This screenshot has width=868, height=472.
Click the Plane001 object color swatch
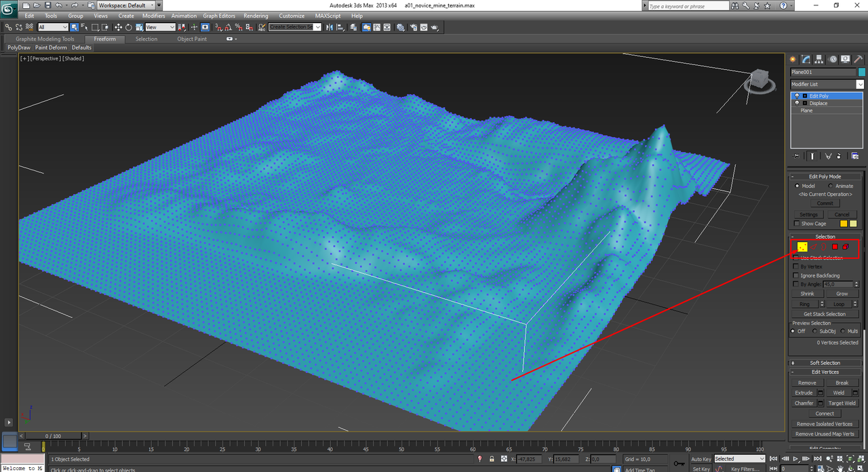point(861,72)
